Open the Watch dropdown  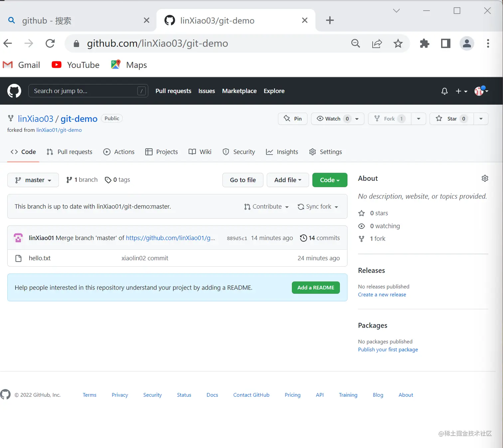pyautogui.click(x=337, y=119)
